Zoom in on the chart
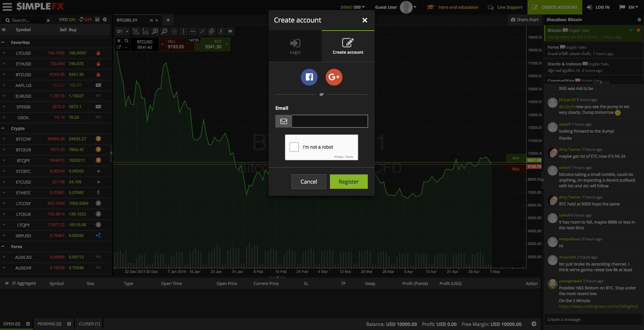This screenshot has height=330, width=644. point(155,31)
